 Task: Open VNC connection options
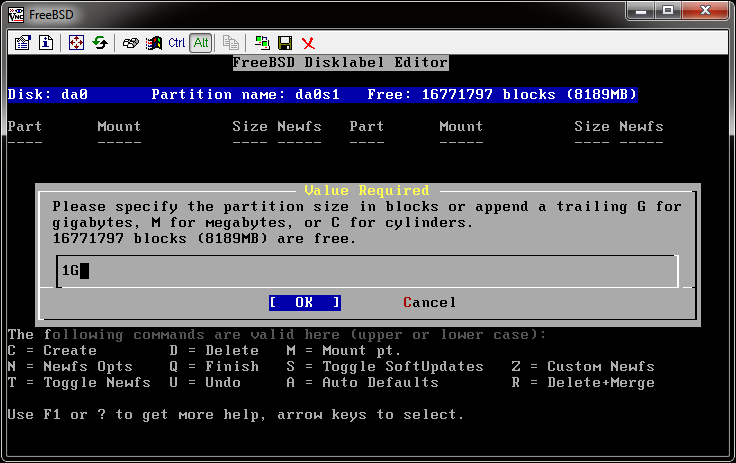point(22,43)
